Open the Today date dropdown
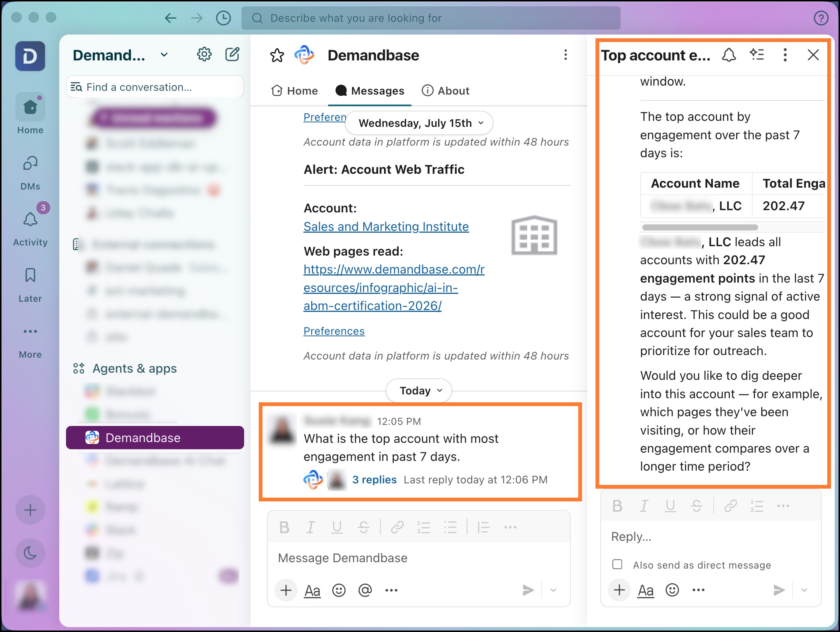 coord(419,391)
